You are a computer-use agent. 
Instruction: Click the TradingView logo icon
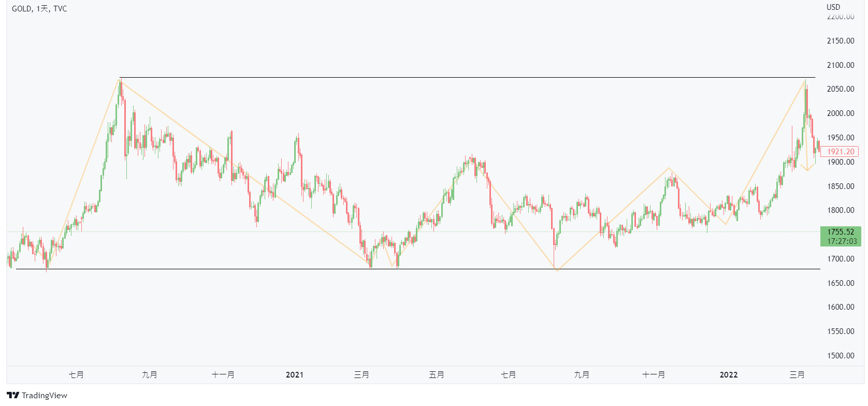coord(13,396)
